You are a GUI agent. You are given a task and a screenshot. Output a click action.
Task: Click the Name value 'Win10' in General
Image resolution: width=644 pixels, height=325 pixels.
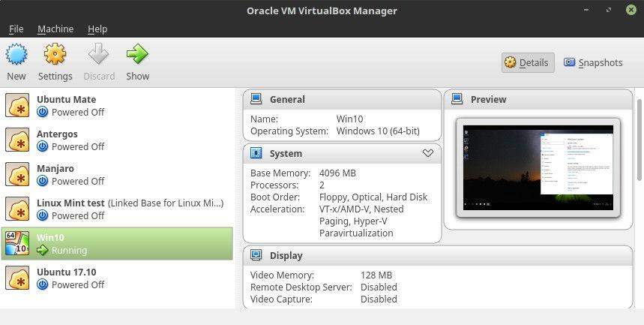[x=349, y=119]
